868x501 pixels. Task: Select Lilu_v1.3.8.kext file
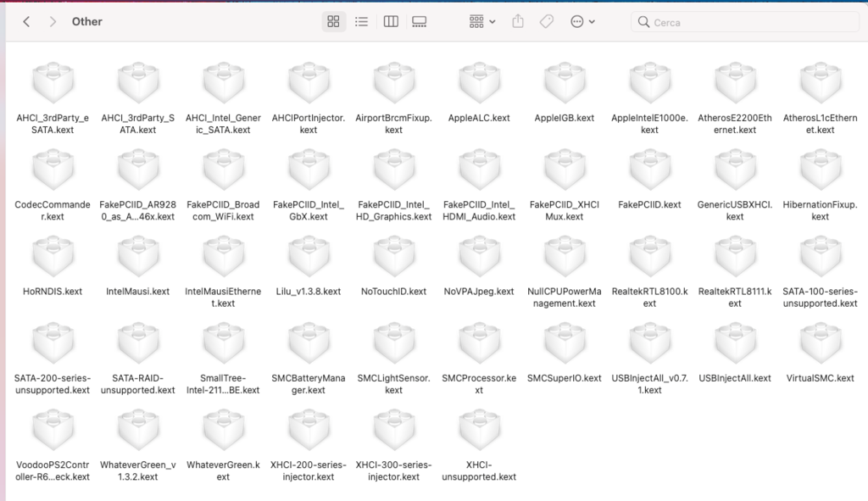click(x=309, y=257)
